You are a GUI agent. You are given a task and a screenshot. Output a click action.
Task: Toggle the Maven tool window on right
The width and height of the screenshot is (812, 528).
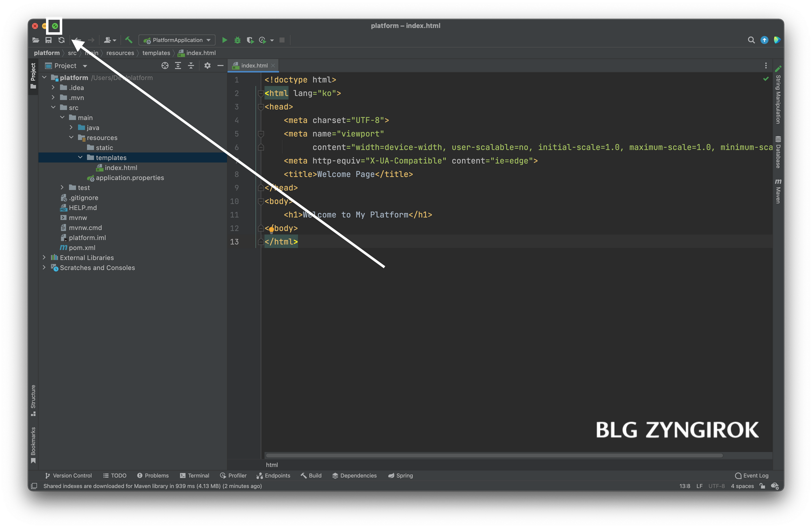click(778, 191)
